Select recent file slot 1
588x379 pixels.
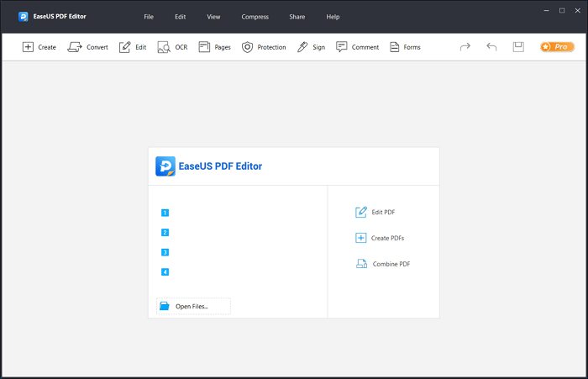point(165,213)
